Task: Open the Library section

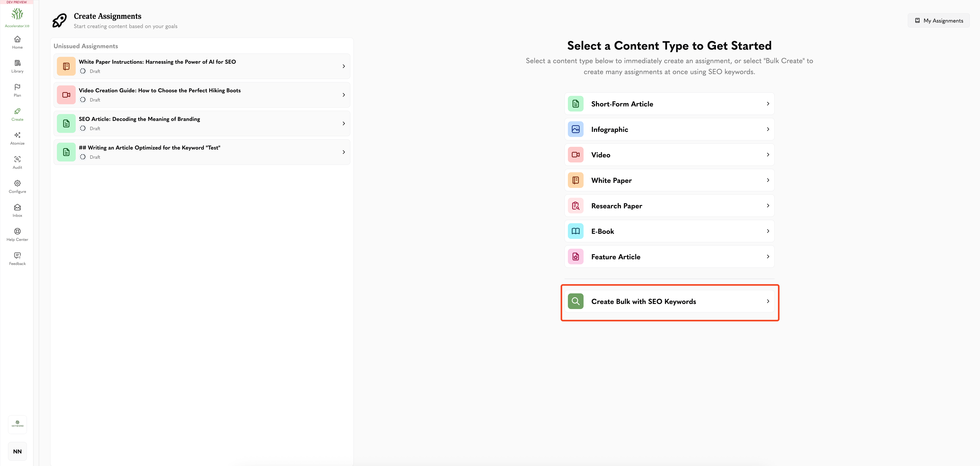Action: [17, 66]
